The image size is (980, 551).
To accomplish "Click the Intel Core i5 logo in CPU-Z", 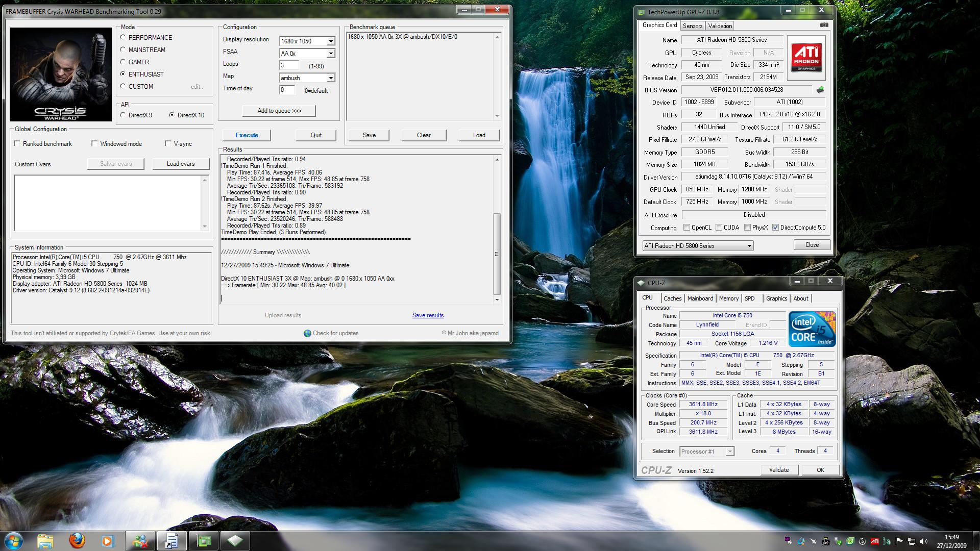I will click(812, 329).
